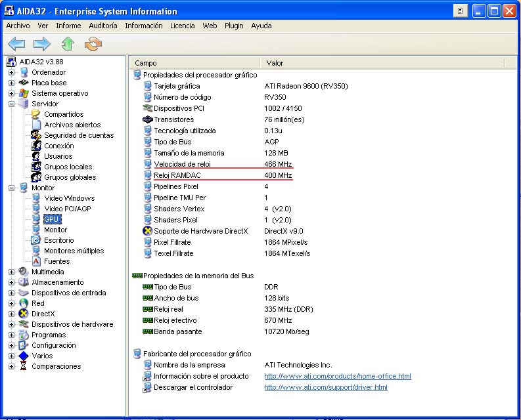Click the back arrow toolbar icon
This screenshot has height=420, width=521.
tap(16, 44)
